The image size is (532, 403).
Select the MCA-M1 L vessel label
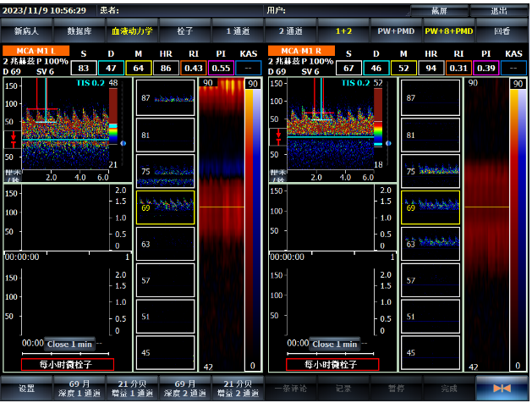[x=36, y=51]
